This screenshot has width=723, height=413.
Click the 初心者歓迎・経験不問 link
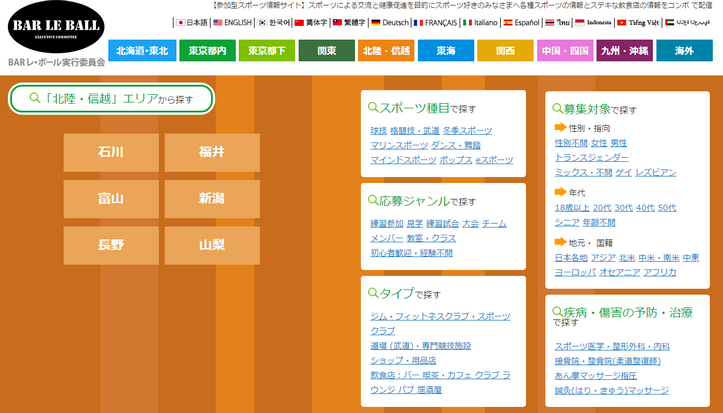point(411,253)
